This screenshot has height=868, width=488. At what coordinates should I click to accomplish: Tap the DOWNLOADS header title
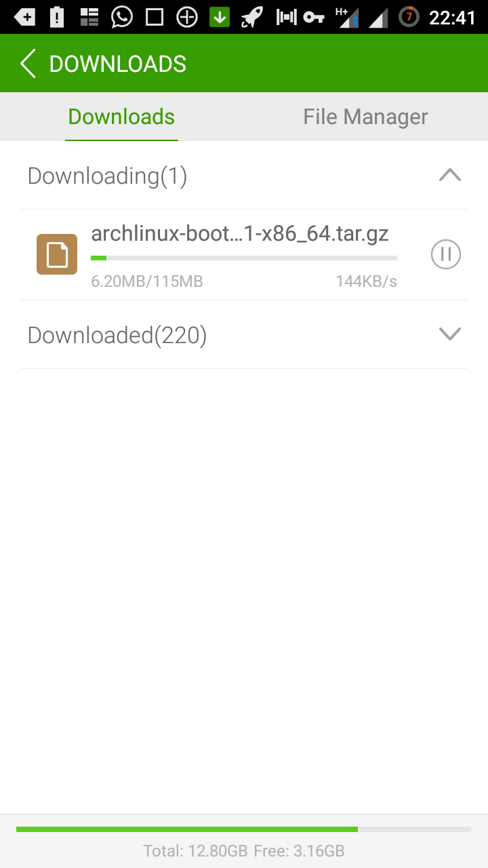click(x=118, y=64)
